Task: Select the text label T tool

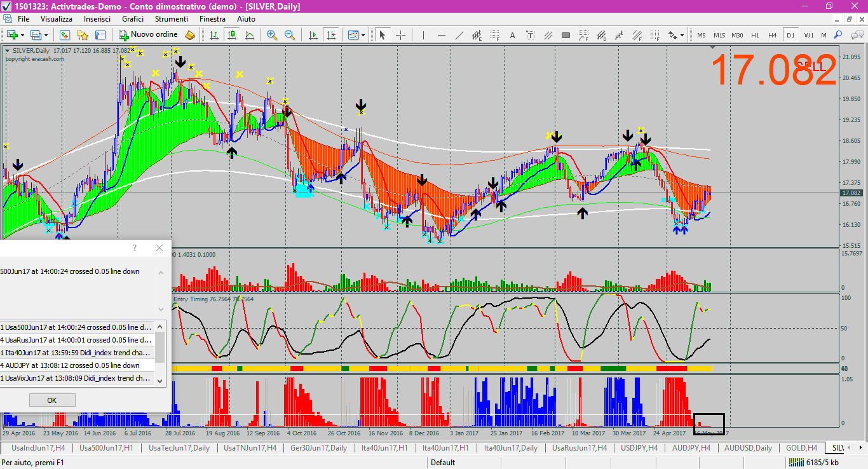Action: tap(530, 35)
